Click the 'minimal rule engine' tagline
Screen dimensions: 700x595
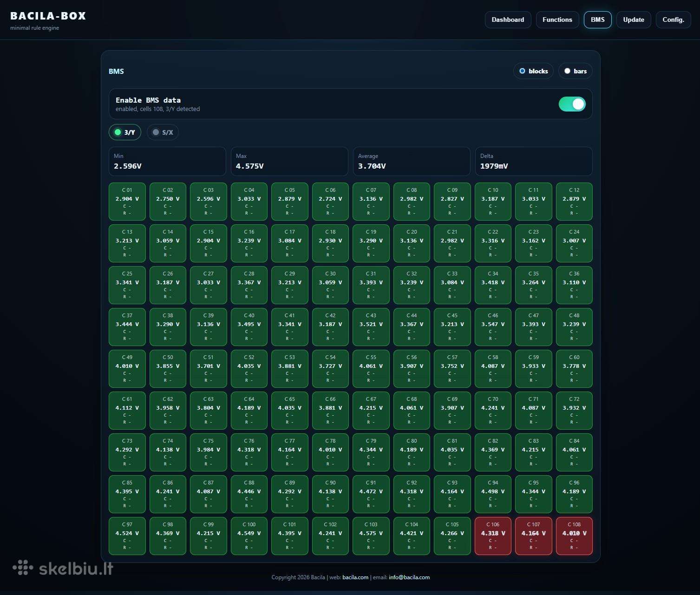35,28
